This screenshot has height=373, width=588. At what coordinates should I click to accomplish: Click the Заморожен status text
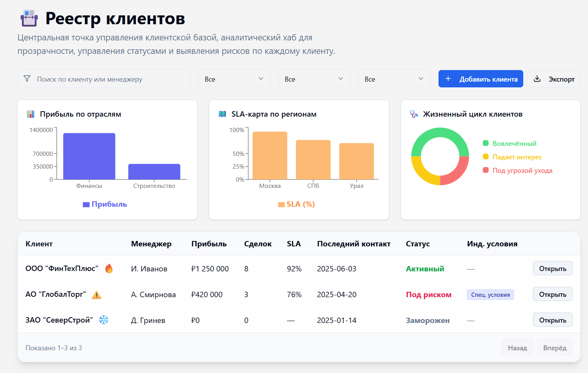pyautogui.click(x=428, y=320)
